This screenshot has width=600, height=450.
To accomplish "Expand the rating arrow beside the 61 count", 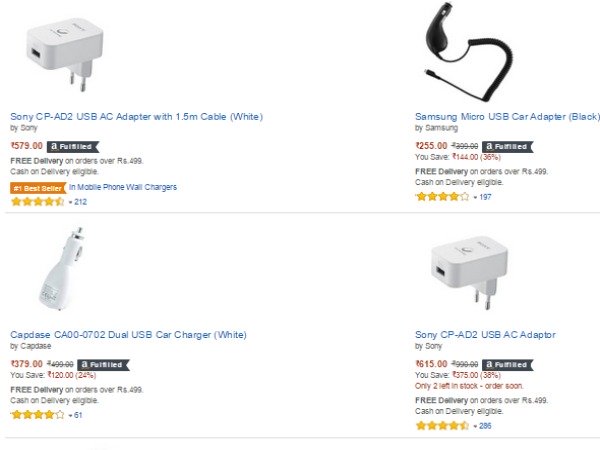I will click(69, 415).
